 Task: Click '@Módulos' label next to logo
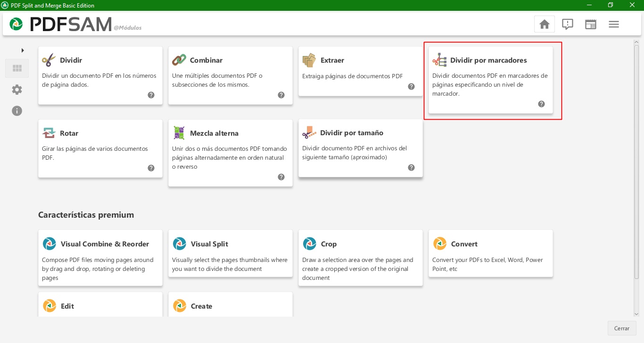128,28
